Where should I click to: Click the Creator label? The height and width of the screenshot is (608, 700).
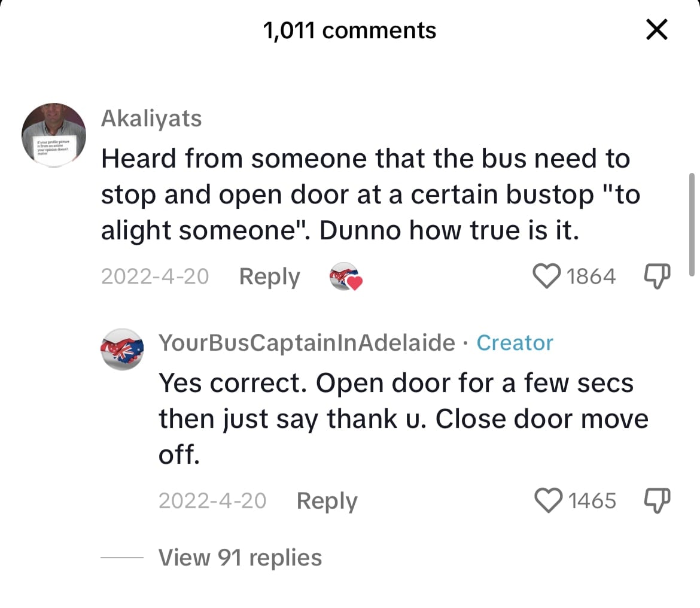[515, 343]
